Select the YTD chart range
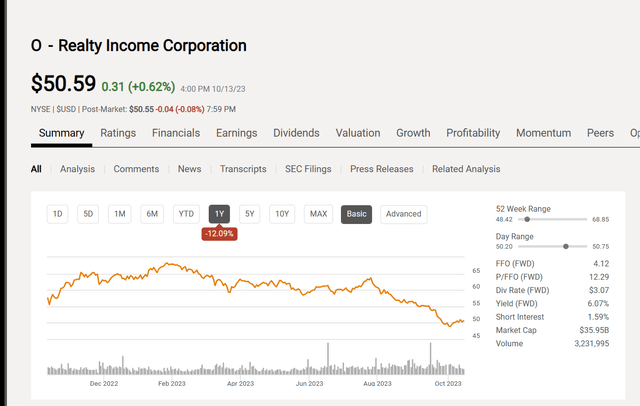The width and height of the screenshot is (640, 406). coord(186,214)
